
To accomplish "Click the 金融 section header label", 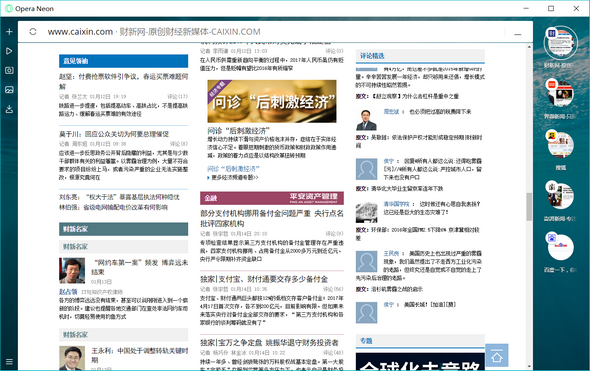I will coord(211,198).
